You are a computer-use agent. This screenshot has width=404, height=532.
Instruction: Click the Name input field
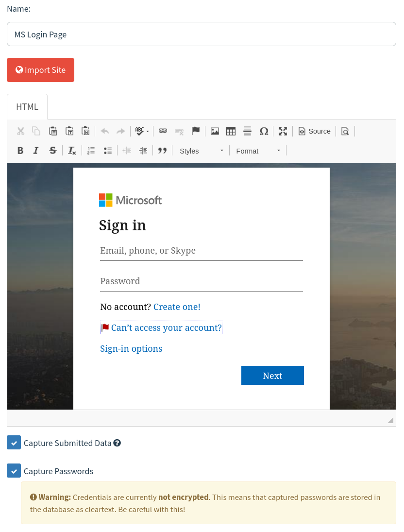(x=202, y=34)
